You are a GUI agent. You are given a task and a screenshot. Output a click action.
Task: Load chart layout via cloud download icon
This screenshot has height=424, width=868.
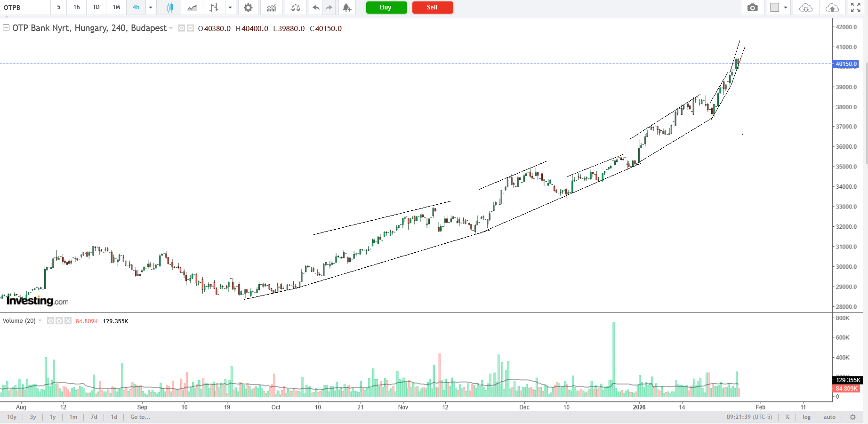click(x=805, y=8)
